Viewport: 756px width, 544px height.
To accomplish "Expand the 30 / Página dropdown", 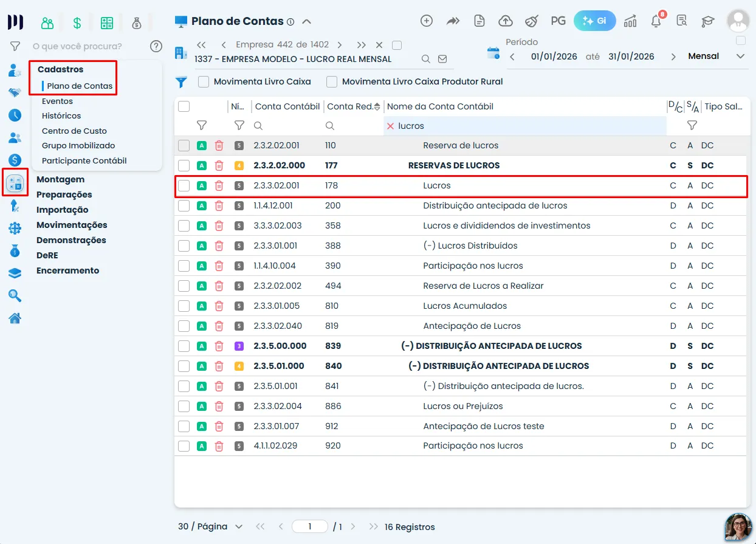I will tap(210, 526).
